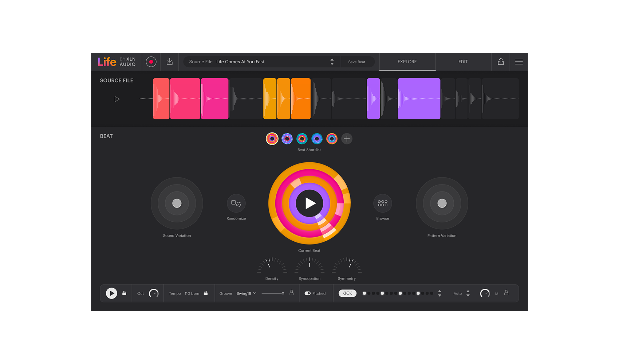Viewport: 619px width, 364px height.
Task: Open the Browse grid icon
Action: [x=382, y=203]
